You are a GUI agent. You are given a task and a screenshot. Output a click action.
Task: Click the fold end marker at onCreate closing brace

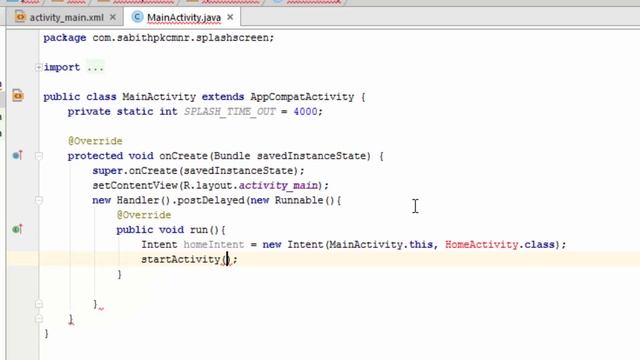point(39,319)
